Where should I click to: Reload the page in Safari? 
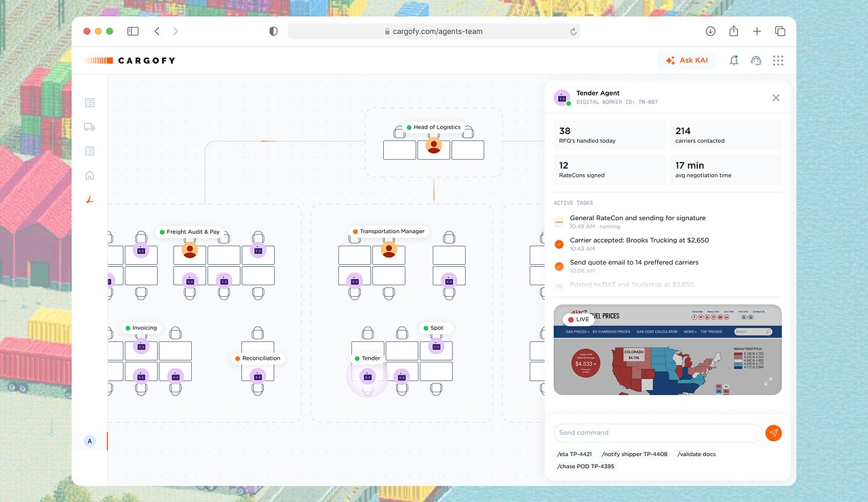point(573,31)
